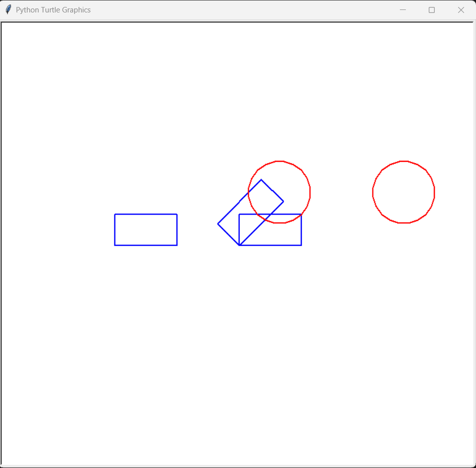This screenshot has height=468, width=476.
Task: Click the standalone blue rectangle on the left
Action: click(146, 230)
